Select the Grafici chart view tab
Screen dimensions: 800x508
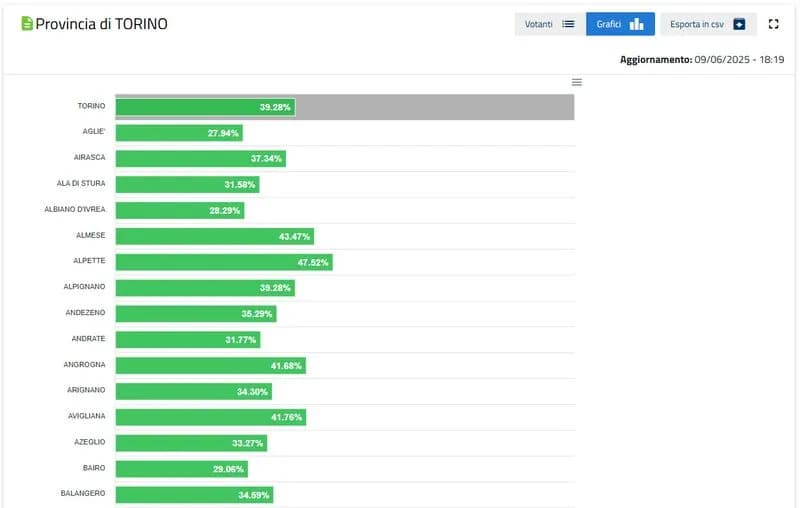620,24
